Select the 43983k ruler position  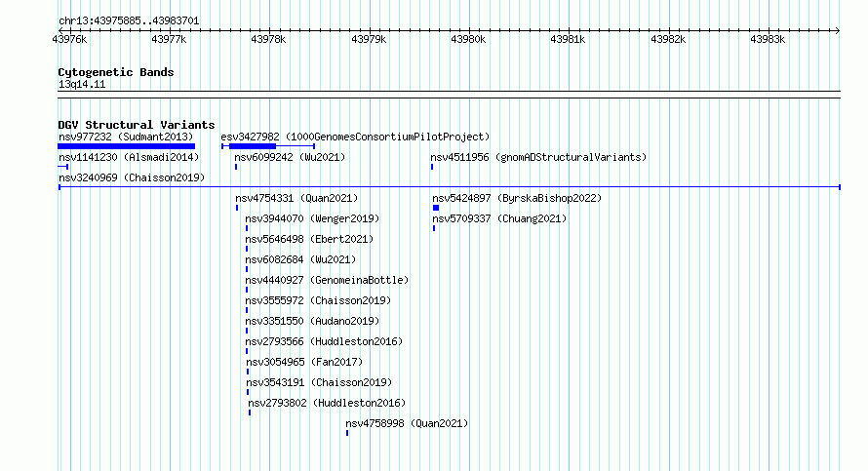point(768,39)
